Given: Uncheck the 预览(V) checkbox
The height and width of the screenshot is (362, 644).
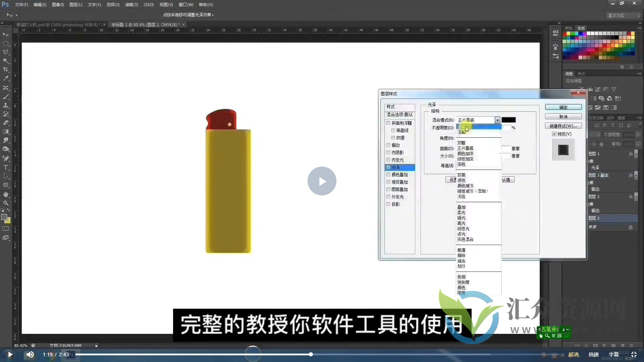Looking at the screenshot, I should click(554, 134).
